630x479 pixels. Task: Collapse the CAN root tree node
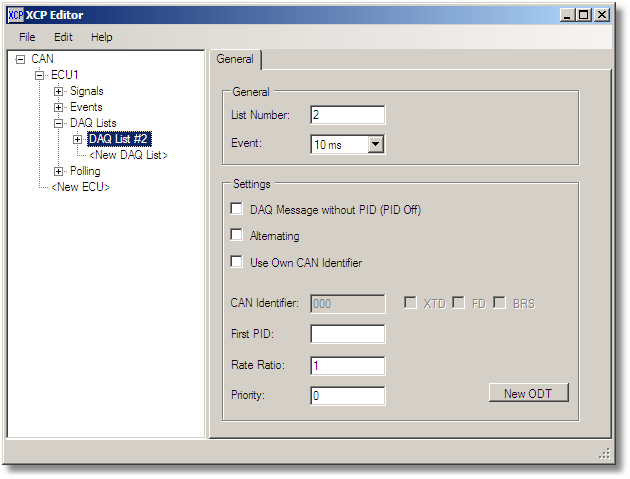coord(20,60)
